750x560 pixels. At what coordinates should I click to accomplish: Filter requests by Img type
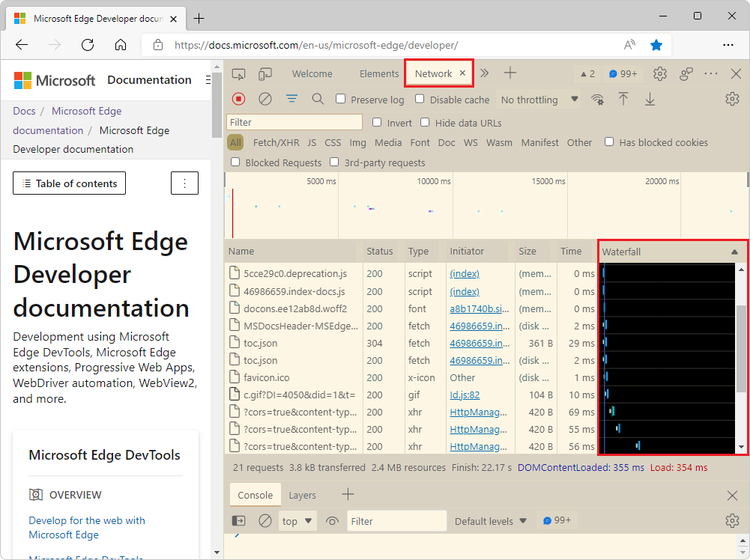pyautogui.click(x=357, y=142)
